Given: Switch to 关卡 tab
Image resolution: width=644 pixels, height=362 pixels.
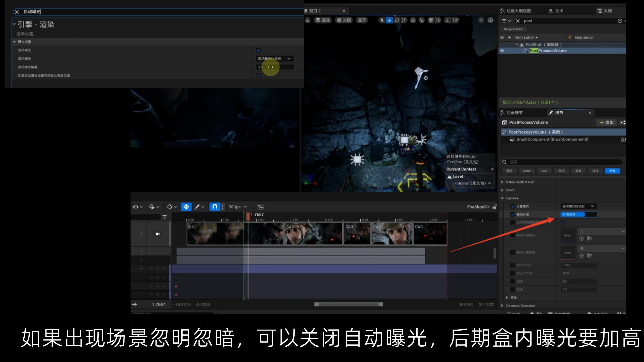Looking at the screenshot, I should tap(556, 11).
